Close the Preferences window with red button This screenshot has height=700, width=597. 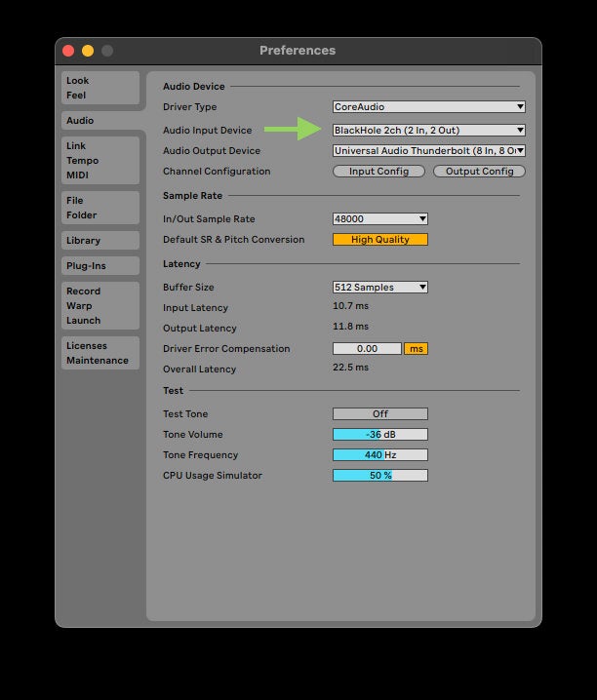pos(68,51)
